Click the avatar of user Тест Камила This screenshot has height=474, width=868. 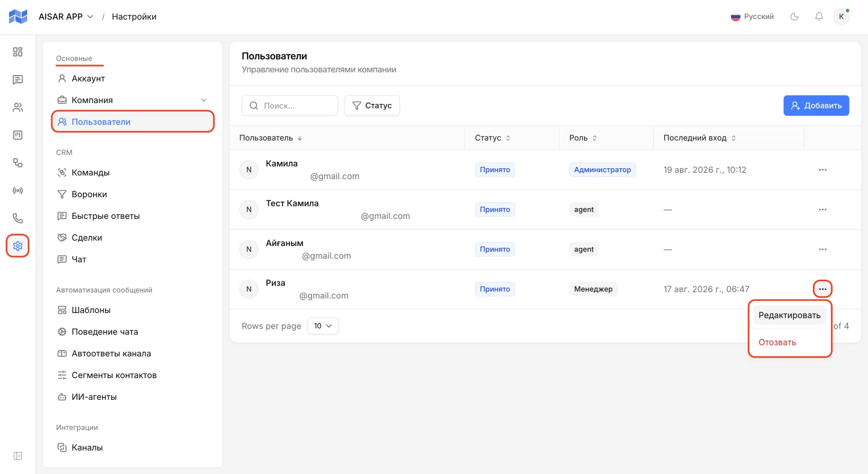[249, 209]
